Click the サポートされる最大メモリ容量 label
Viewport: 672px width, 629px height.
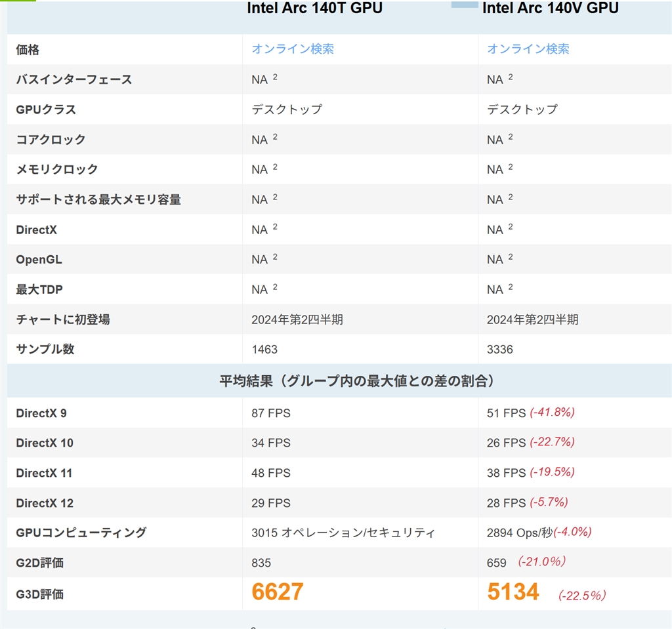coord(98,199)
